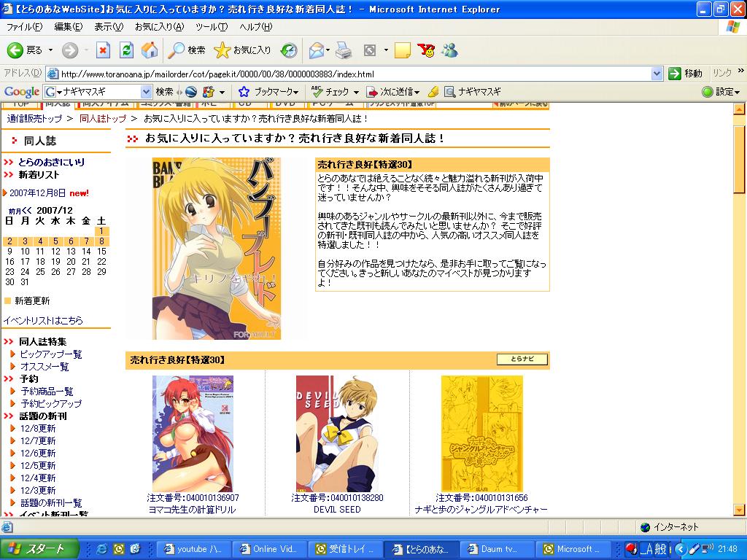Open the Favorites (お気に入り) menu
The height and width of the screenshot is (560, 747).
pyautogui.click(x=159, y=27)
